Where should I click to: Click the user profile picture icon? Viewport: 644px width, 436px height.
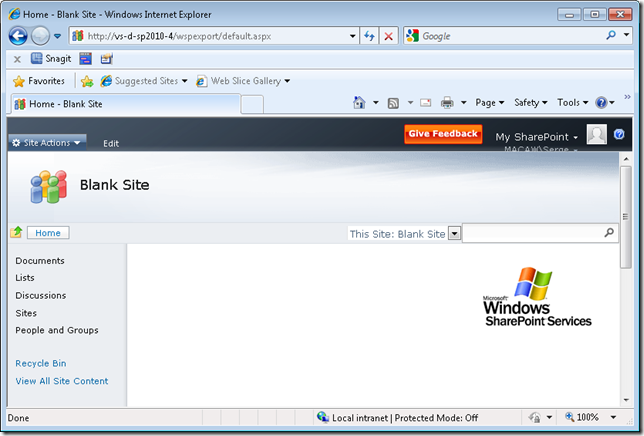click(x=597, y=134)
